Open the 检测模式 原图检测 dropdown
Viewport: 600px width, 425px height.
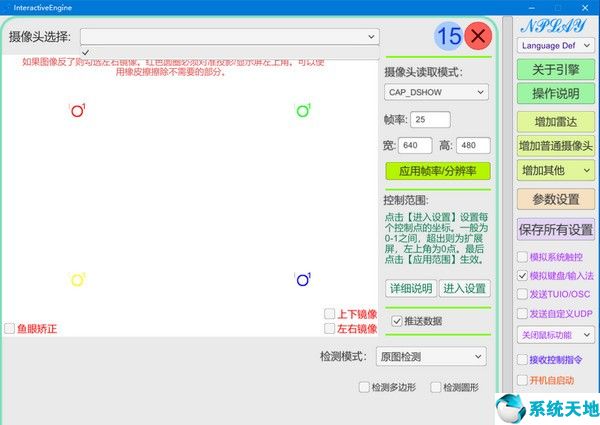(431, 357)
